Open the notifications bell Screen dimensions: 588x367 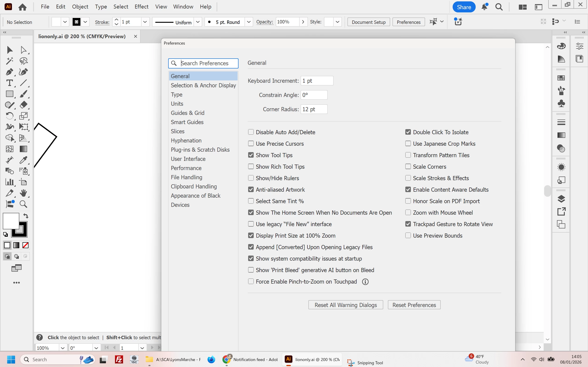pyautogui.click(x=485, y=7)
